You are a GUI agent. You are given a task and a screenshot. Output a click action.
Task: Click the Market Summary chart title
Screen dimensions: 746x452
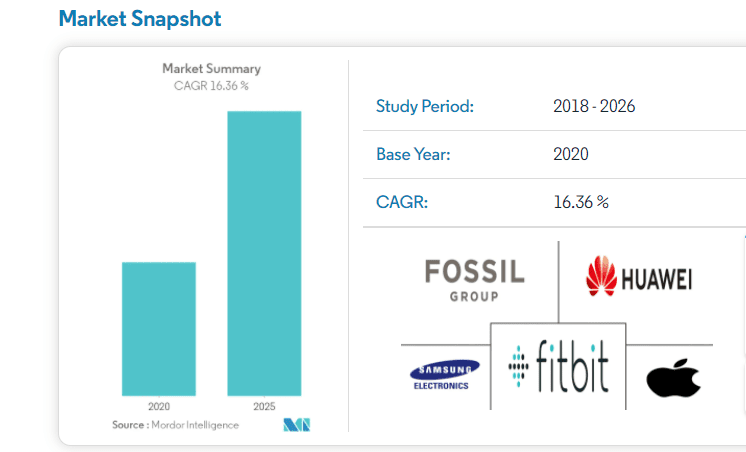tap(212, 69)
